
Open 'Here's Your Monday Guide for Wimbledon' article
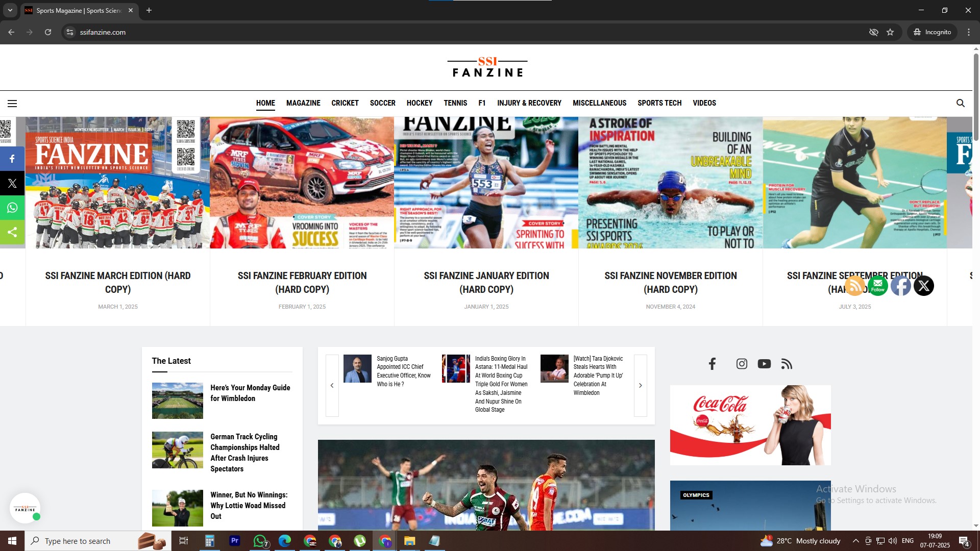tap(250, 393)
